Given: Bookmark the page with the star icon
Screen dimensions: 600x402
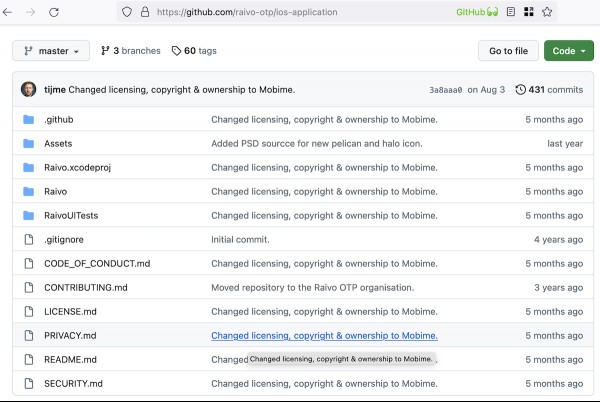Looking at the screenshot, I should 547,12.
